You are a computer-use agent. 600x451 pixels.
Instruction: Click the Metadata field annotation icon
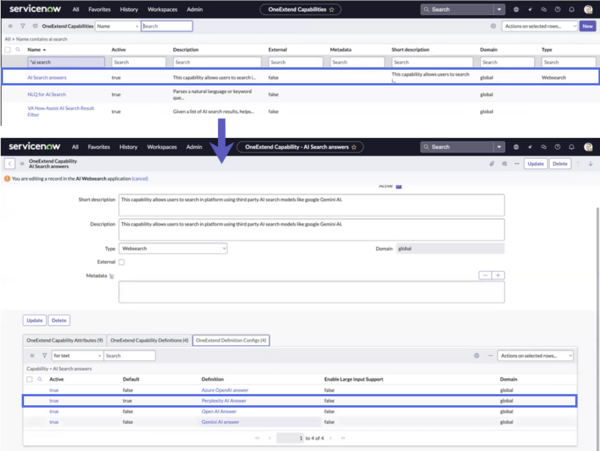112,276
